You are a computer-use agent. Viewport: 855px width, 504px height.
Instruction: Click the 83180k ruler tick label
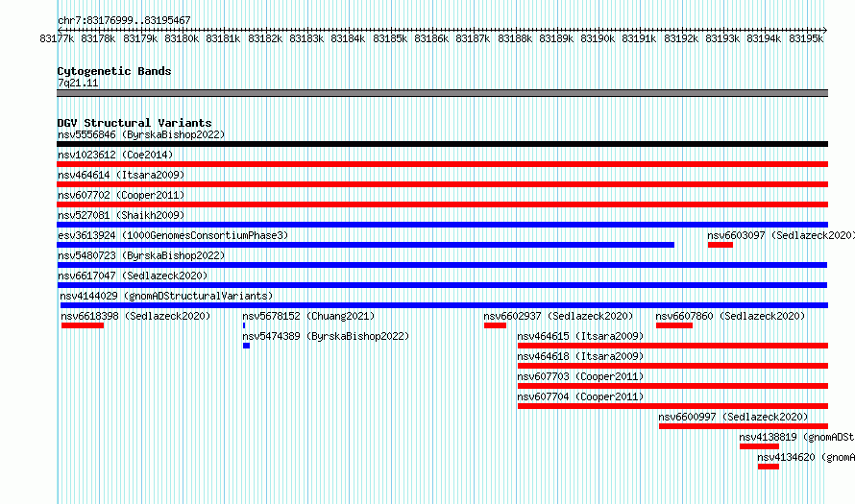point(182,38)
